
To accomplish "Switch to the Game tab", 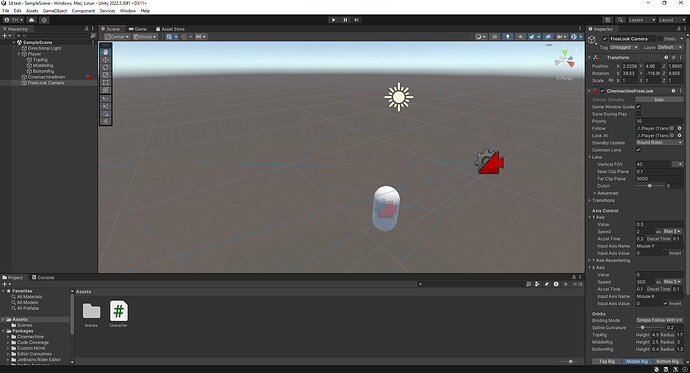I will pyautogui.click(x=138, y=29).
